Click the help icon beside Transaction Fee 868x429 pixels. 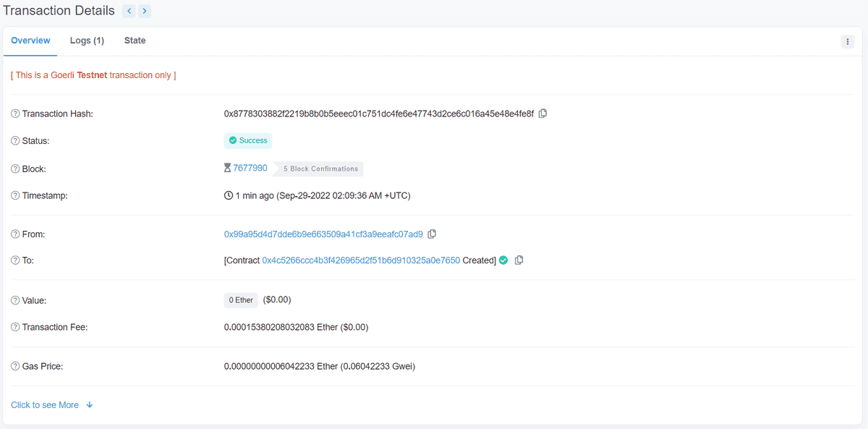tap(14, 327)
